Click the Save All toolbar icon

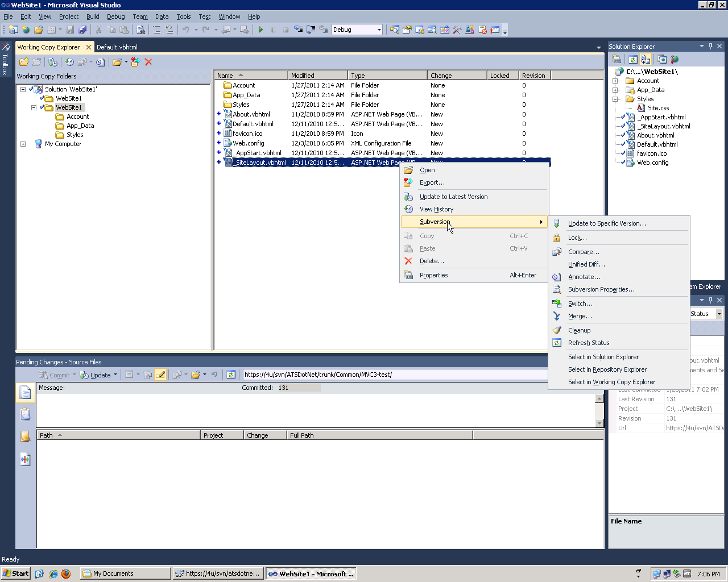82,30
